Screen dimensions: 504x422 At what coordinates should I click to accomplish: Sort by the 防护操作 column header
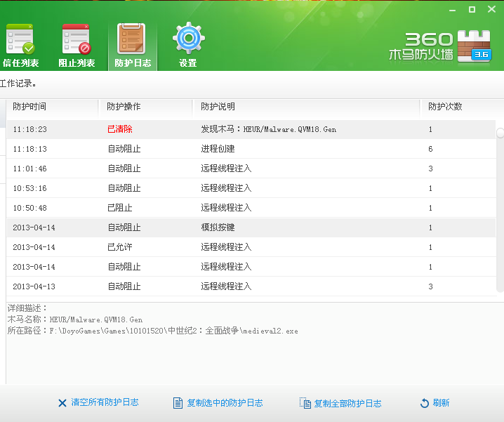point(124,107)
